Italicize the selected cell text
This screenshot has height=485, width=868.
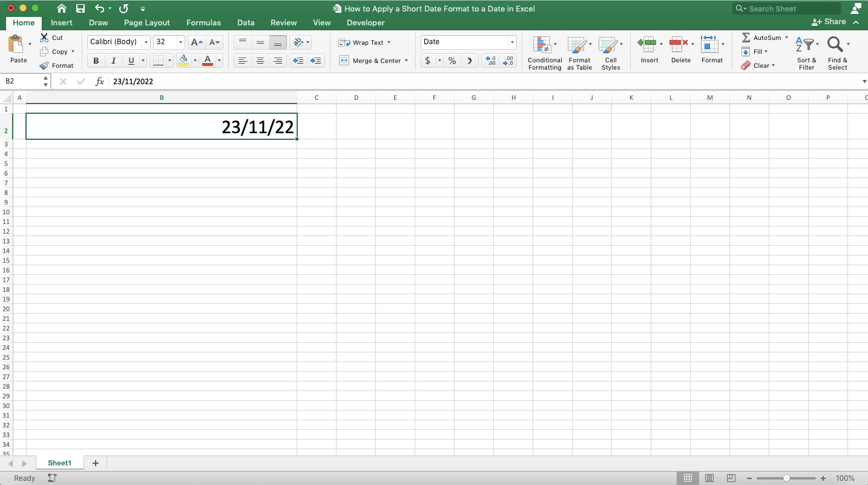(x=113, y=61)
